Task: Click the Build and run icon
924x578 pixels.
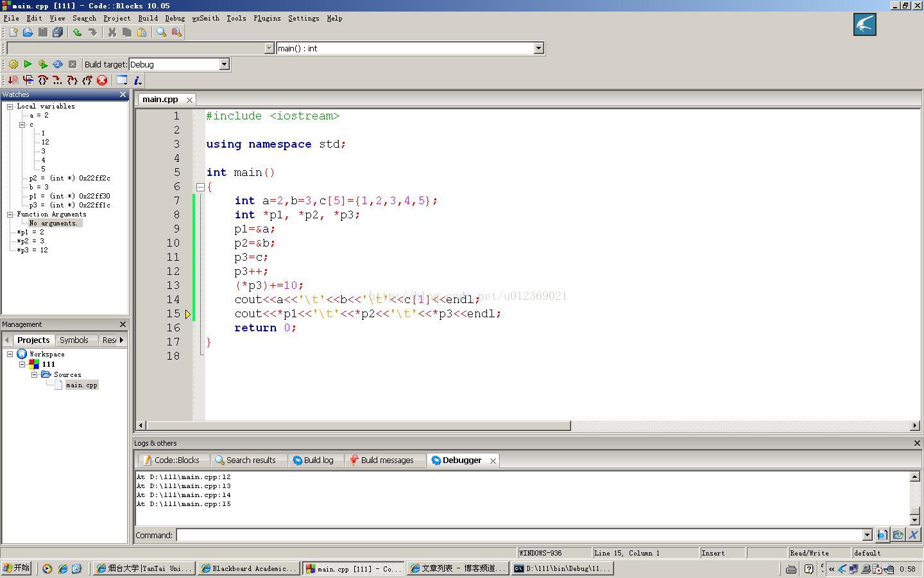Action: pyautogui.click(x=42, y=64)
